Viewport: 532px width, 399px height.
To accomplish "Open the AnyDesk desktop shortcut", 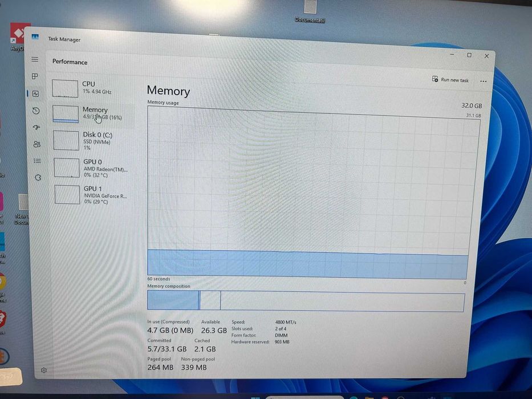I will pos(20,36).
